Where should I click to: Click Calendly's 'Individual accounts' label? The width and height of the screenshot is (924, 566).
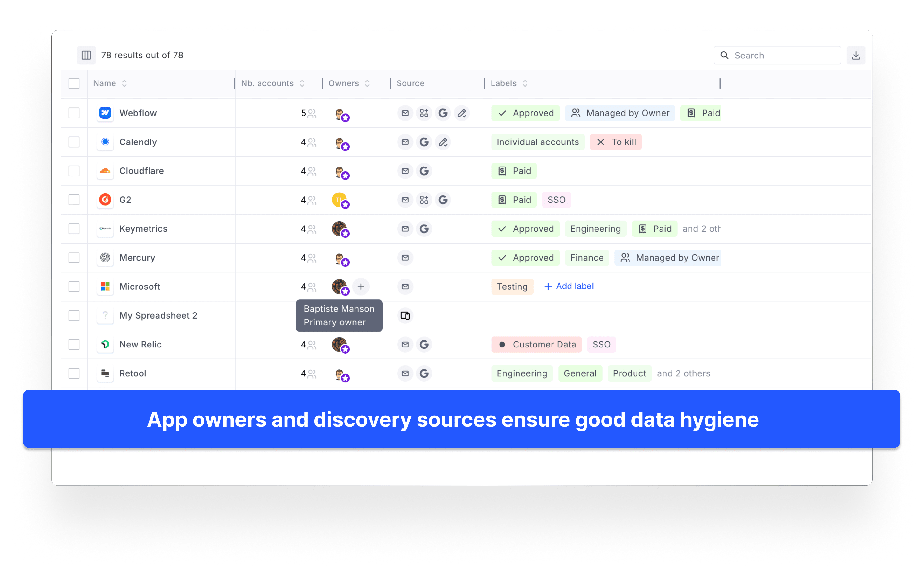click(x=537, y=142)
